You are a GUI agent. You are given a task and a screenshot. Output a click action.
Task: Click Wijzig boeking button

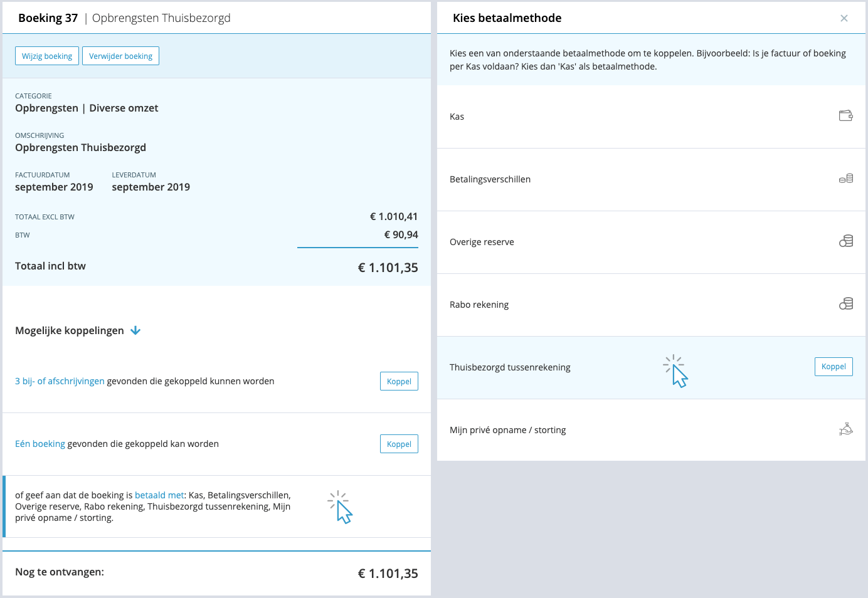pos(47,56)
